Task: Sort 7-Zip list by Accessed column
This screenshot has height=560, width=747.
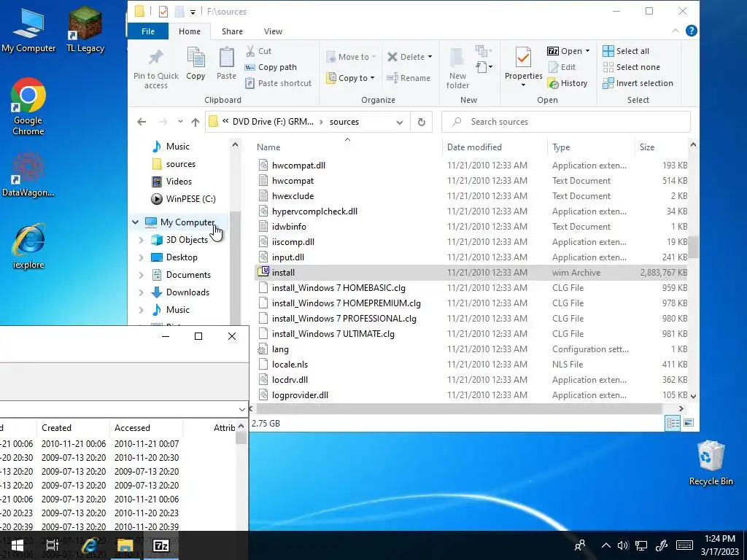Action: click(x=146, y=427)
